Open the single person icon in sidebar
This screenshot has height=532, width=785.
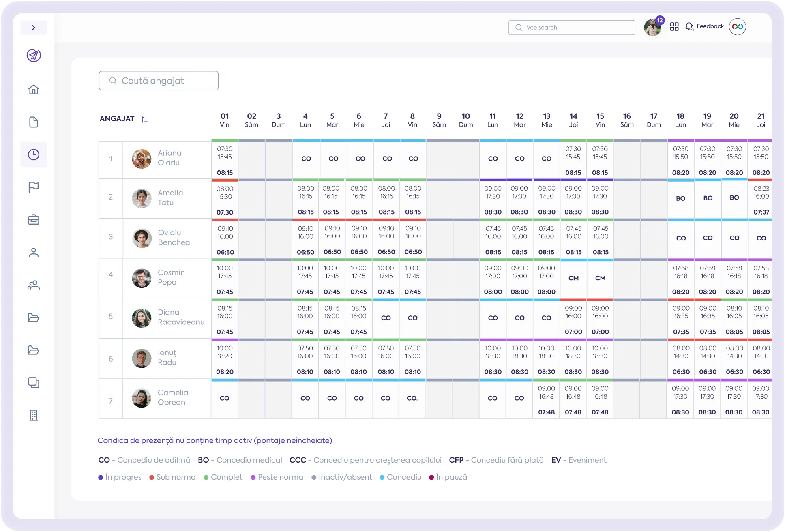coord(34,252)
